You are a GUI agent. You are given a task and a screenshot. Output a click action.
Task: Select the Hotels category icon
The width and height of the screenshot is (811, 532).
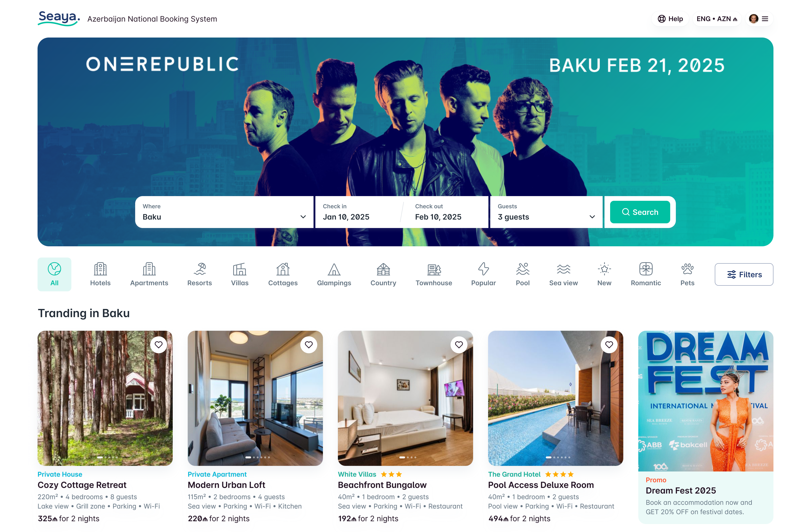[x=100, y=269]
